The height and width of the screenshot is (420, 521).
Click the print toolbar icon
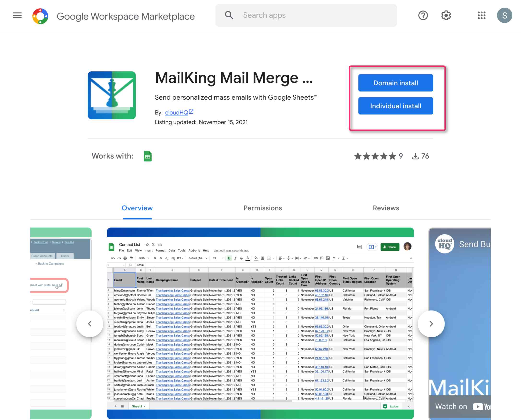pyautogui.click(x=125, y=258)
